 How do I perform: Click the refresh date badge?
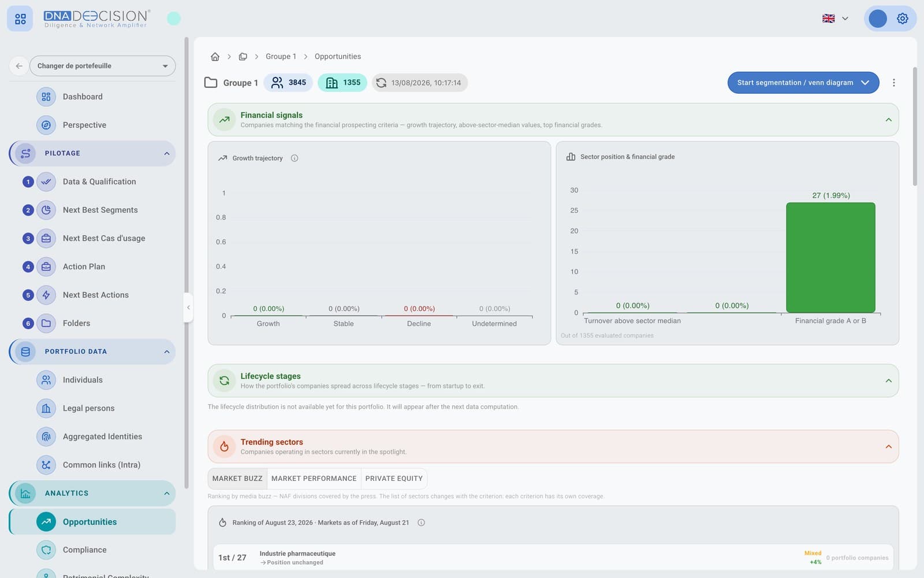tap(420, 83)
